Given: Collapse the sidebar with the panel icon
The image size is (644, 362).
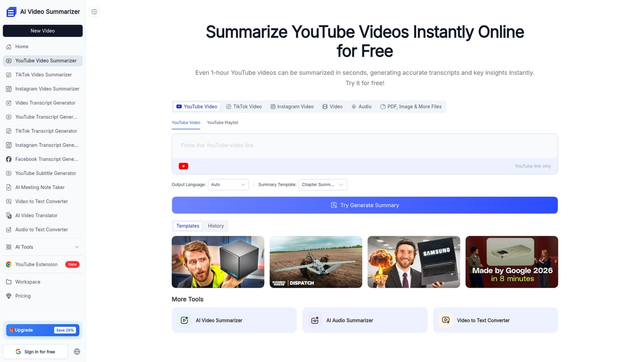Looking at the screenshot, I should [94, 12].
